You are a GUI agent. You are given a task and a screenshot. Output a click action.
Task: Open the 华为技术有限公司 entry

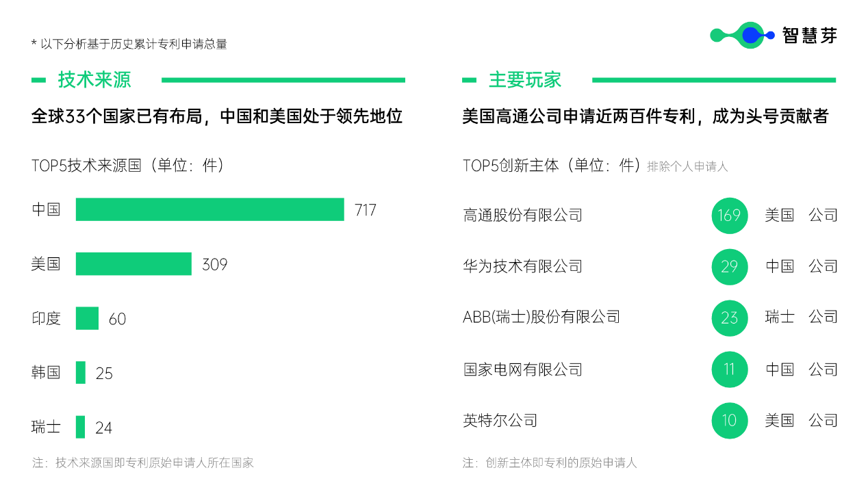(522, 267)
